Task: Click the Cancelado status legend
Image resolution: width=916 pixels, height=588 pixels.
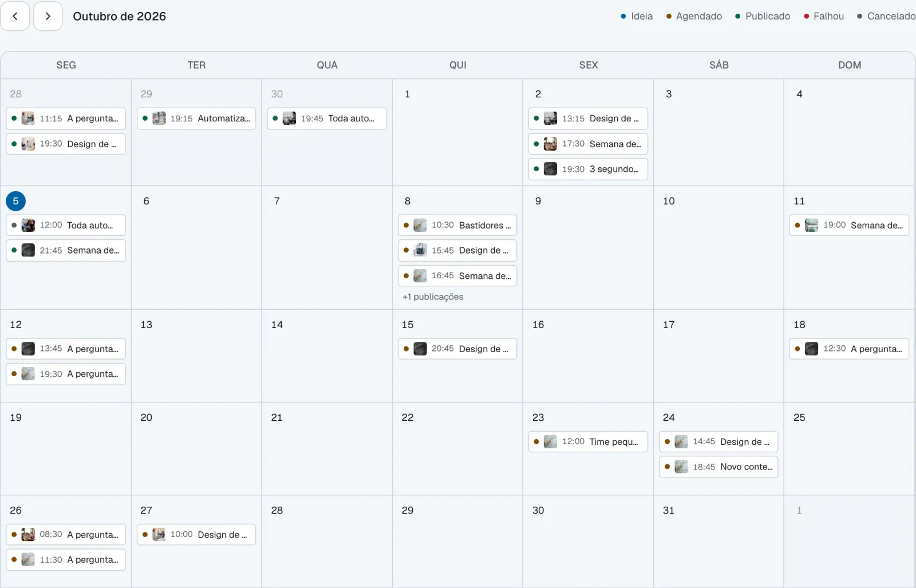Action: coord(886,16)
